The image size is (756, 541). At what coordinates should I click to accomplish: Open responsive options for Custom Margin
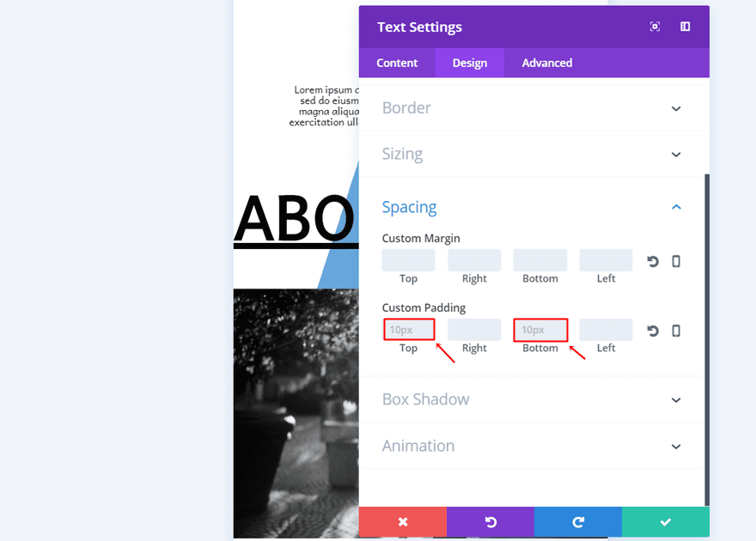(676, 261)
